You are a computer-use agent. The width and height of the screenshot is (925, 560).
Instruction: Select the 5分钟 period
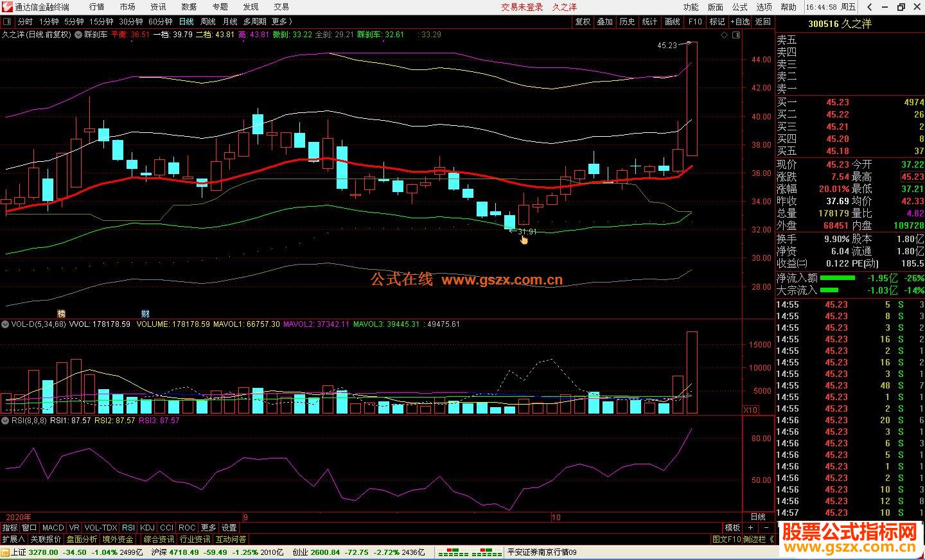(x=74, y=22)
